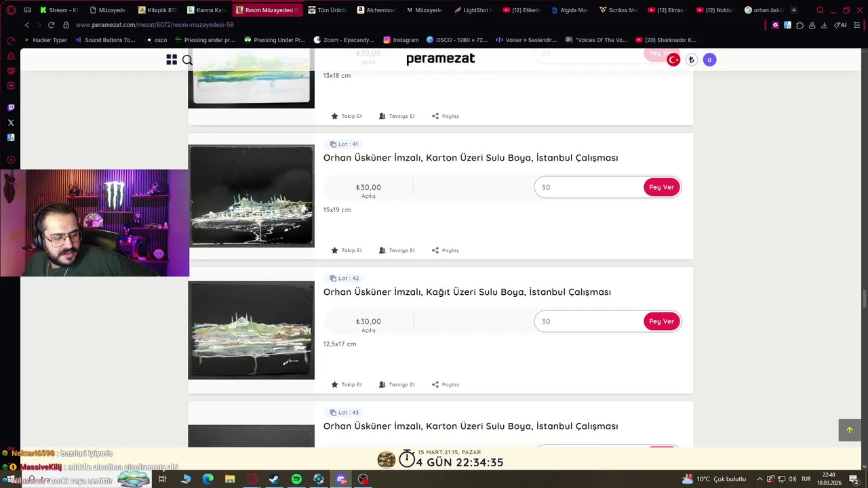Open Discord from the taskbar
Image resolution: width=868 pixels, height=488 pixels.
(341, 479)
